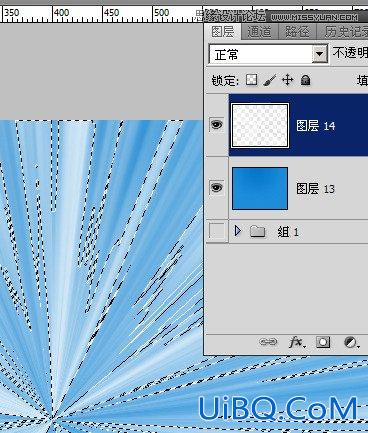Screen dimensions: 368x433
Task: Click the horizontal ruler at 400
Action: pyautogui.click(x=61, y=13)
